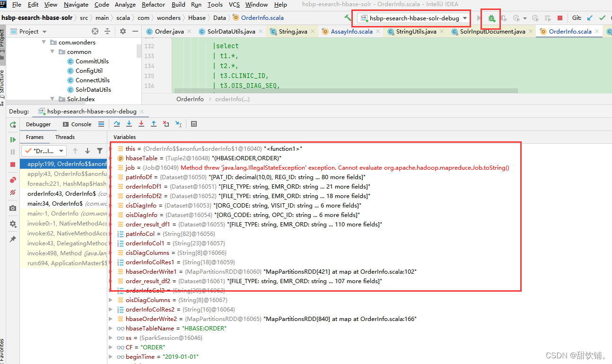The width and height of the screenshot is (612, 364).
Task: Click the Build project hammer icon
Action: 348,18
